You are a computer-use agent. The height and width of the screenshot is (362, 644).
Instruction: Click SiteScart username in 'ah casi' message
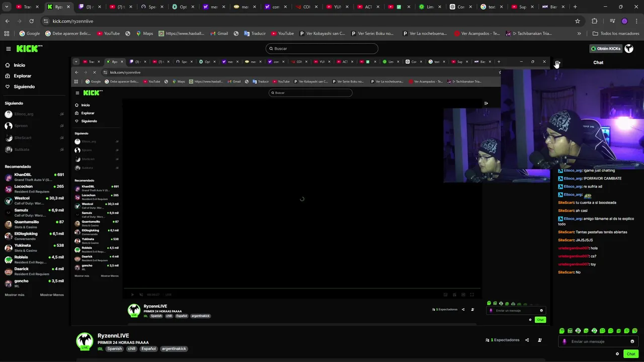point(566,211)
